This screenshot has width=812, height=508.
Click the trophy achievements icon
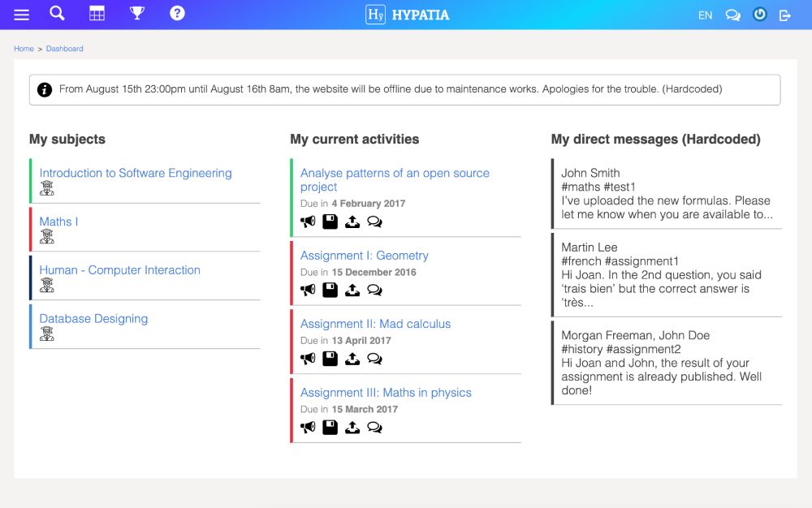(x=137, y=13)
